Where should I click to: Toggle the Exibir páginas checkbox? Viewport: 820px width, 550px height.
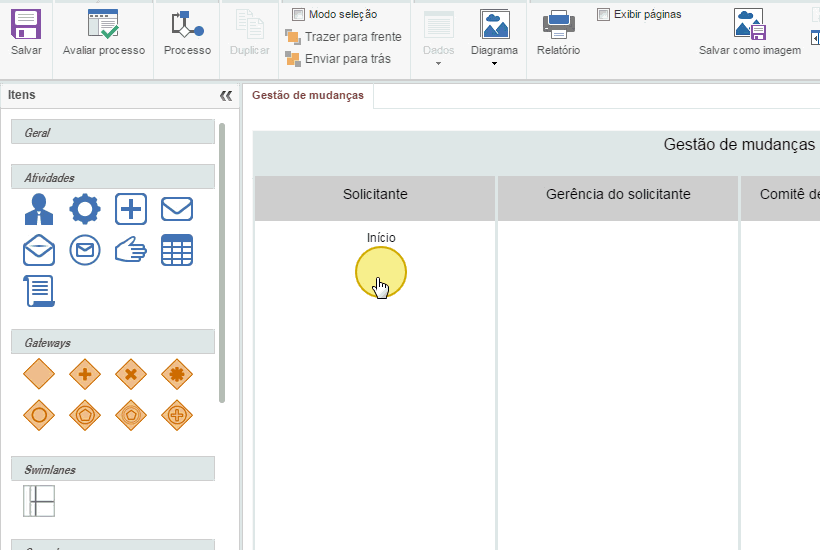(603, 14)
